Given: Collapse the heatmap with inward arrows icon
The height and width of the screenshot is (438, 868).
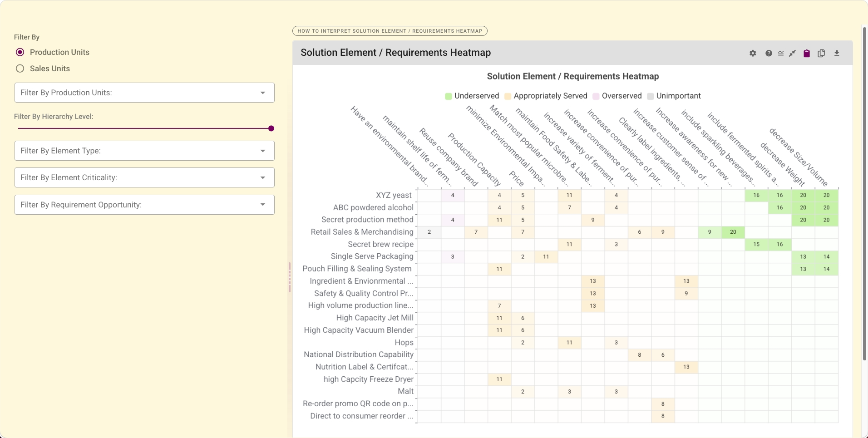Looking at the screenshot, I should coord(793,53).
